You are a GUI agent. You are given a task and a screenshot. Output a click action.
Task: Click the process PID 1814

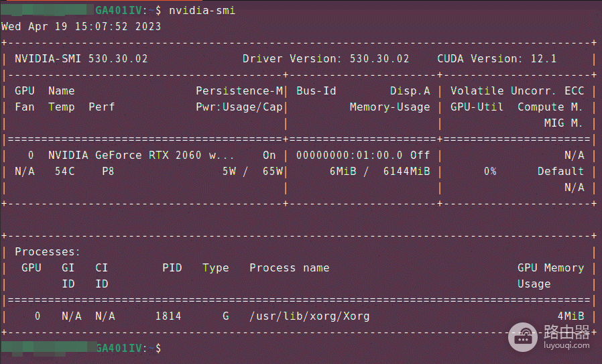(x=168, y=316)
